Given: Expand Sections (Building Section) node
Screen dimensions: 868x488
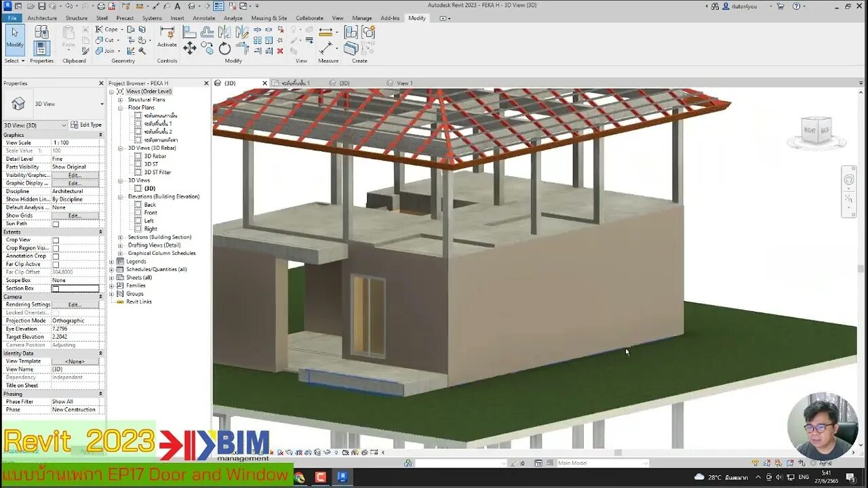Looking at the screenshot, I should (121, 237).
